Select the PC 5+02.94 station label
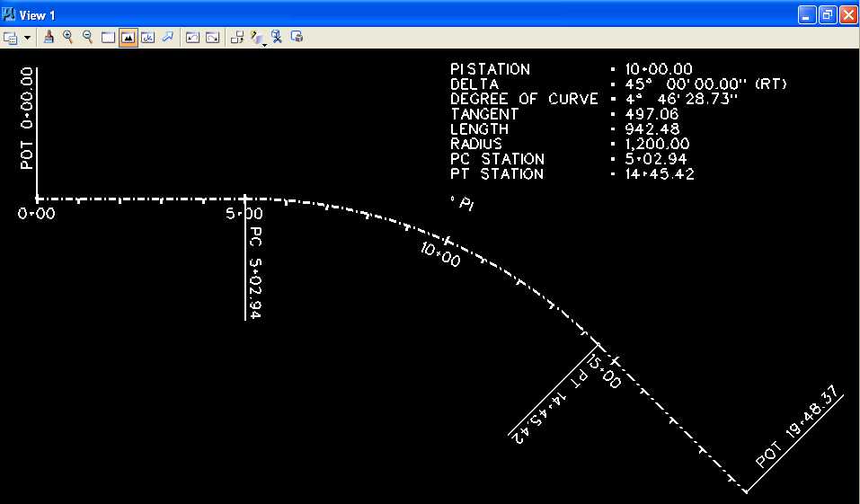The height and width of the screenshot is (504, 860). point(255,272)
